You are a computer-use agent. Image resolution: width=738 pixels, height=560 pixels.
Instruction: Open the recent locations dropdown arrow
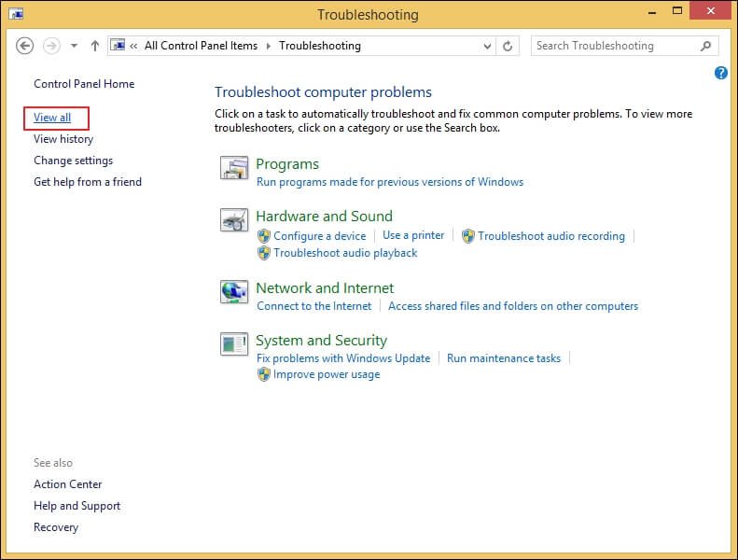tap(74, 46)
